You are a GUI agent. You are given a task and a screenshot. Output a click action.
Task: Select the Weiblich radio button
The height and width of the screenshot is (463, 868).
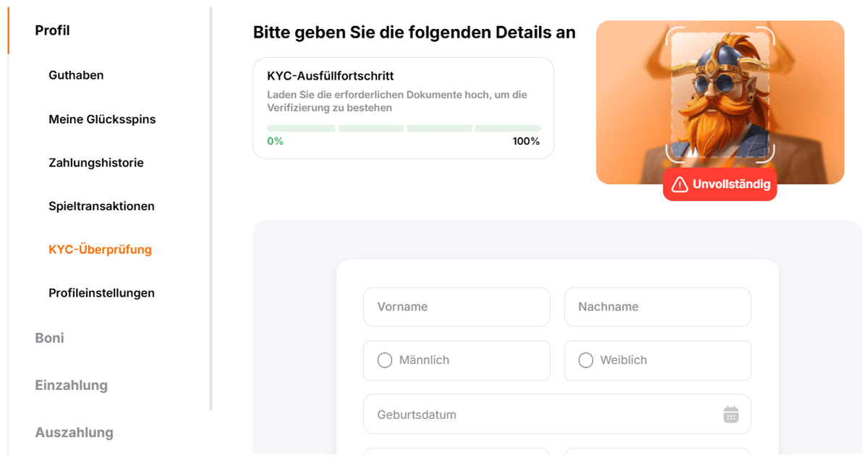586,360
